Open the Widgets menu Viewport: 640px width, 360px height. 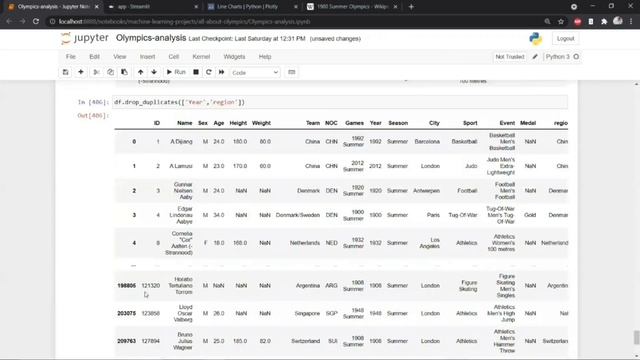tap(234, 57)
